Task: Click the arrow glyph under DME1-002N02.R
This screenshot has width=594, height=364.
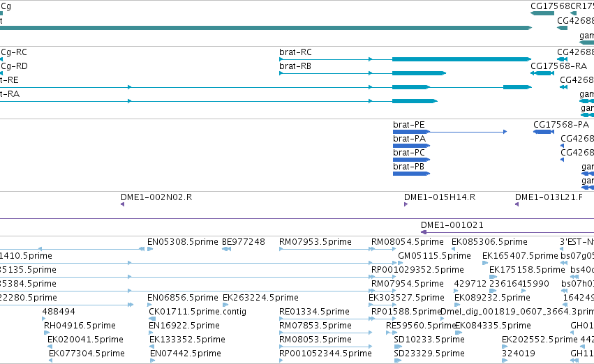Action: tap(122, 204)
